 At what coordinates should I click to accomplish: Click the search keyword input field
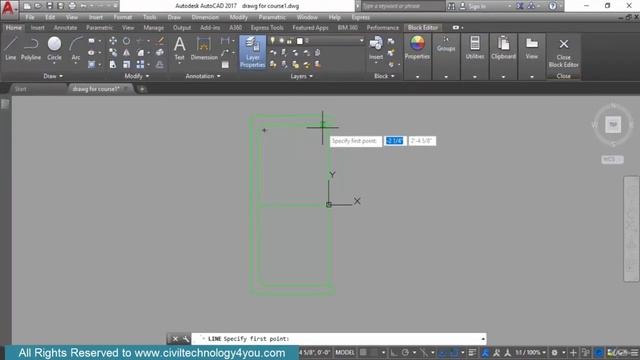402,6
